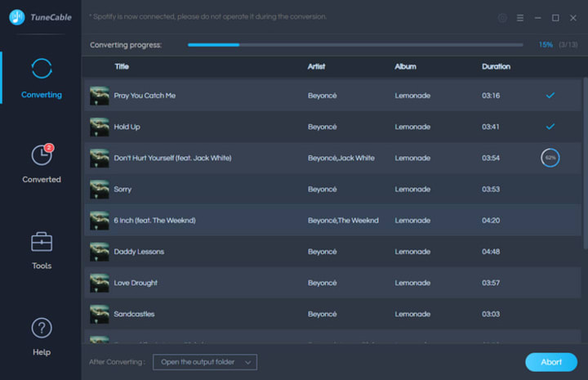The image size is (588, 380).
Task: Select the Sorry track row
Action: 332,189
